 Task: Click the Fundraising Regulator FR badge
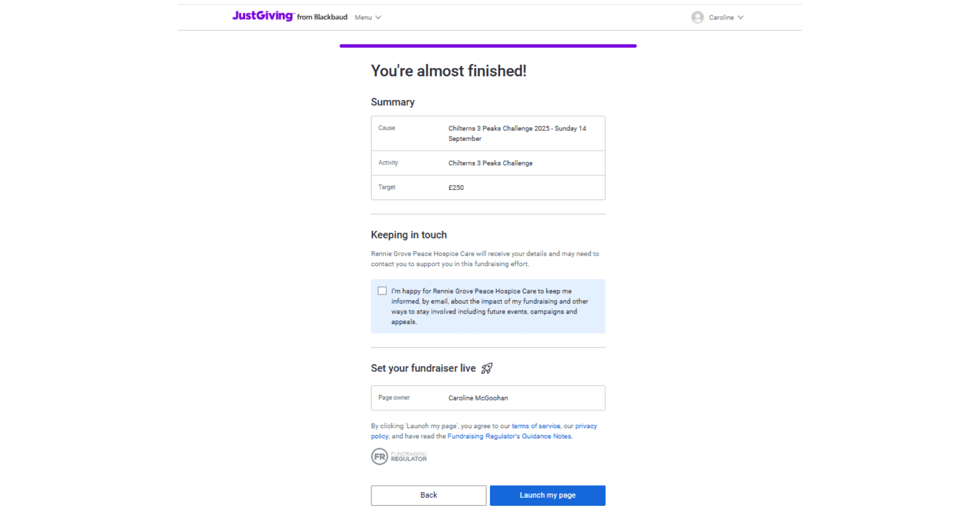pyautogui.click(x=399, y=456)
